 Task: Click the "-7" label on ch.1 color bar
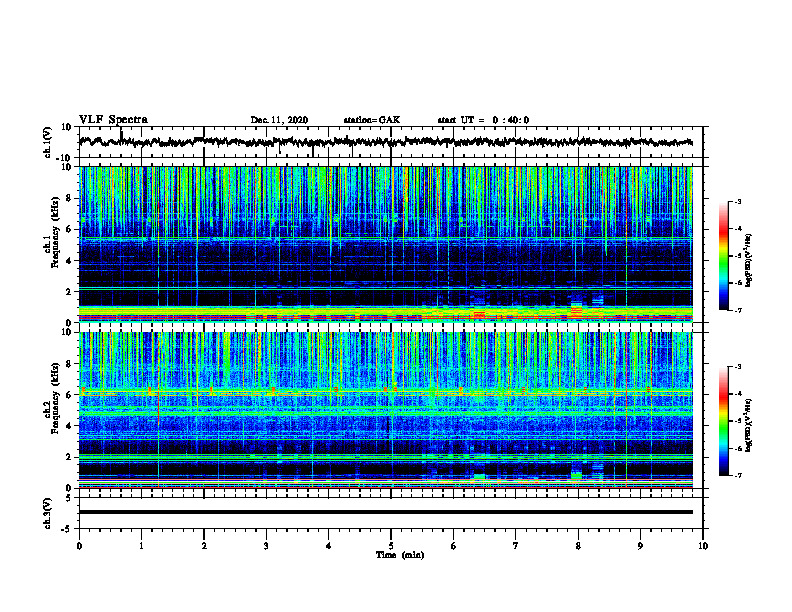(x=737, y=310)
